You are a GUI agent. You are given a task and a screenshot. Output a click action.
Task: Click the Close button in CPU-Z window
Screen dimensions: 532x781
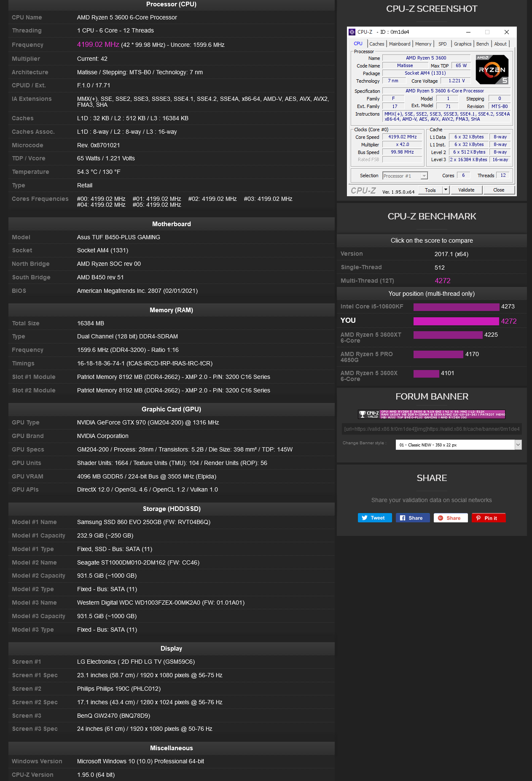(x=499, y=190)
